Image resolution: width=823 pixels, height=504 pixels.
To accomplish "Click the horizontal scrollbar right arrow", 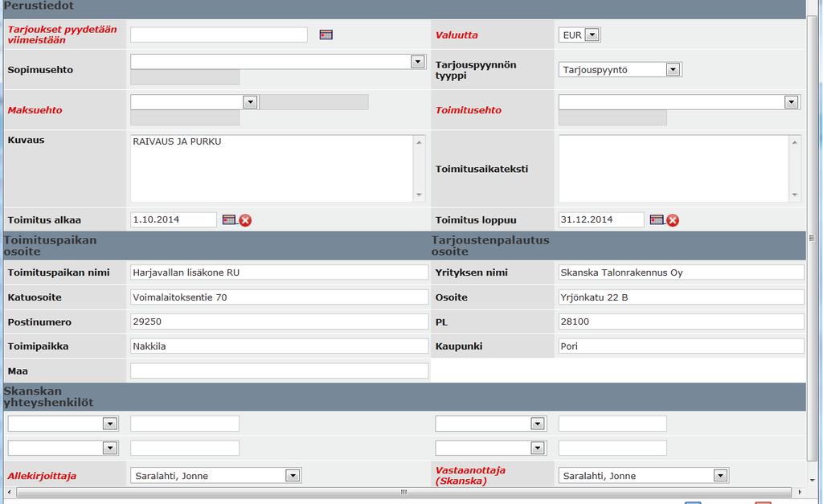I will click(x=800, y=492).
